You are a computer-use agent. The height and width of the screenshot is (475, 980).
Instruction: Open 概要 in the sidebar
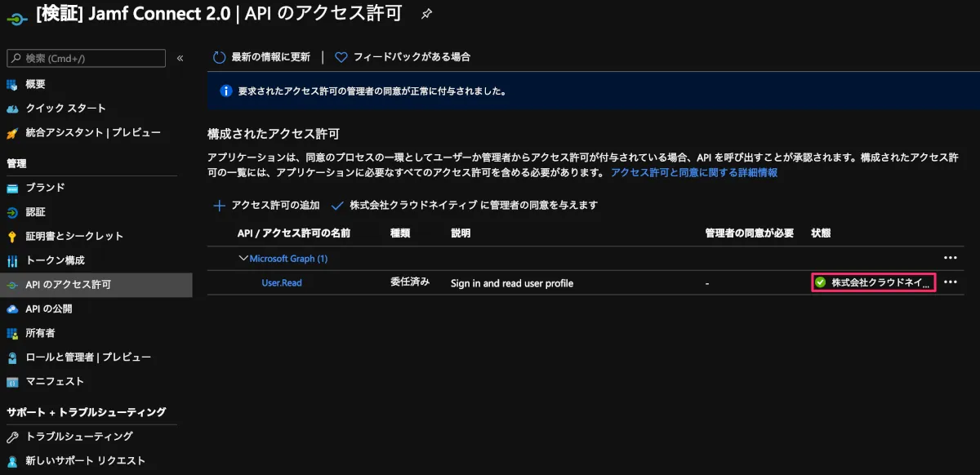coord(35,84)
